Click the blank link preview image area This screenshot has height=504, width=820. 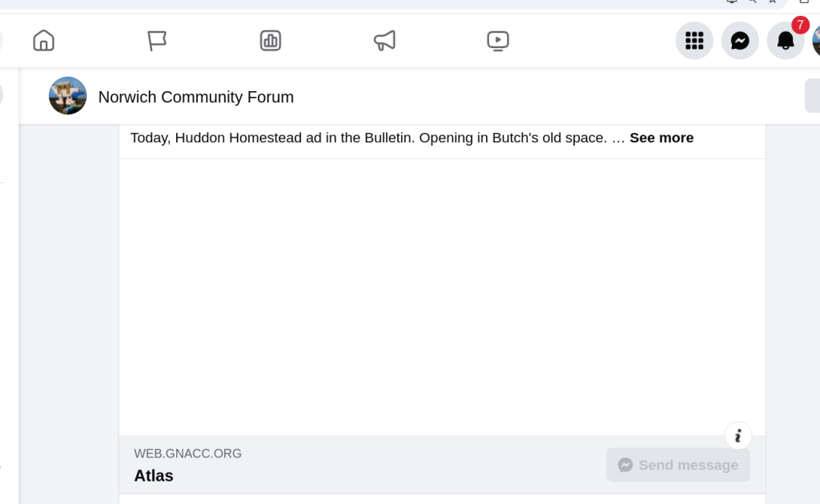click(x=442, y=296)
